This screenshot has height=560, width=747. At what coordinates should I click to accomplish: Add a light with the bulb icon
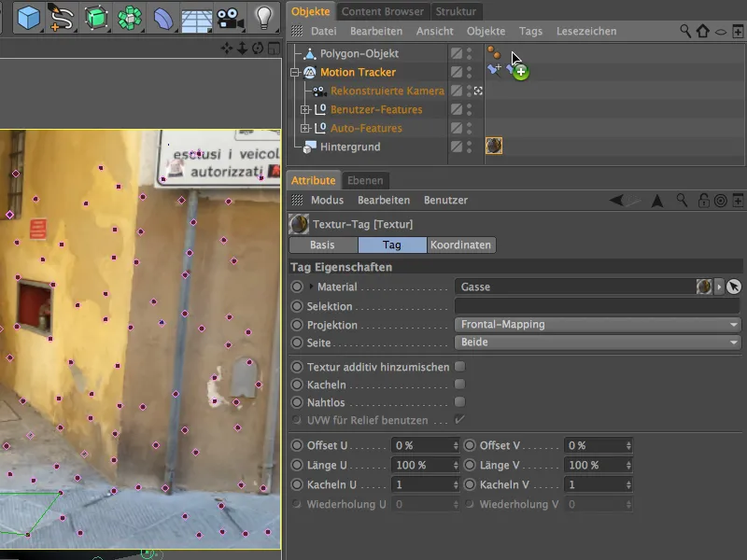tap(263, 18)
